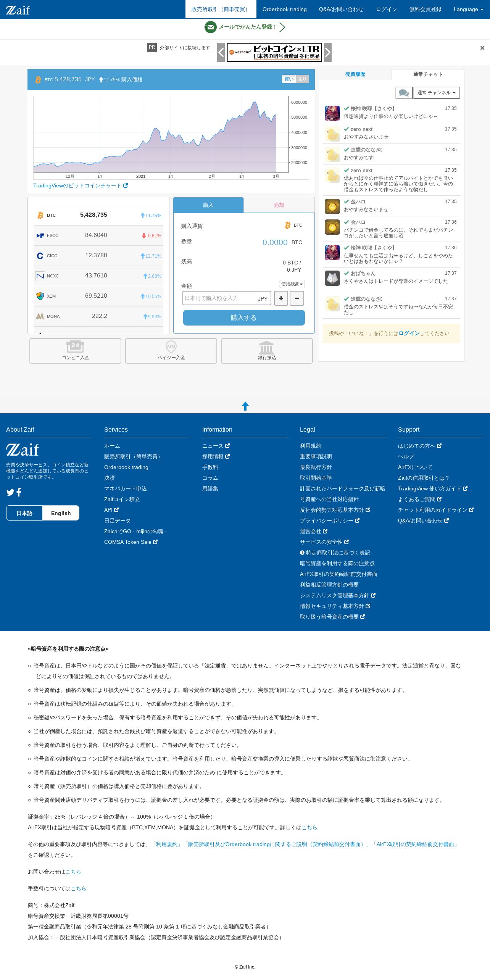The height and width of the screenshot is (980, 490).
Task: Open Zaifコイン積立 link in Services
Action: 122,499
